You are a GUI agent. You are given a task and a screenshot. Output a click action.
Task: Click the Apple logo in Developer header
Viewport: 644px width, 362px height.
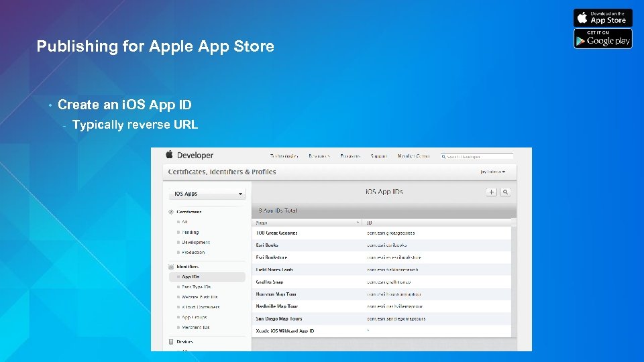[x=169, y=155]
